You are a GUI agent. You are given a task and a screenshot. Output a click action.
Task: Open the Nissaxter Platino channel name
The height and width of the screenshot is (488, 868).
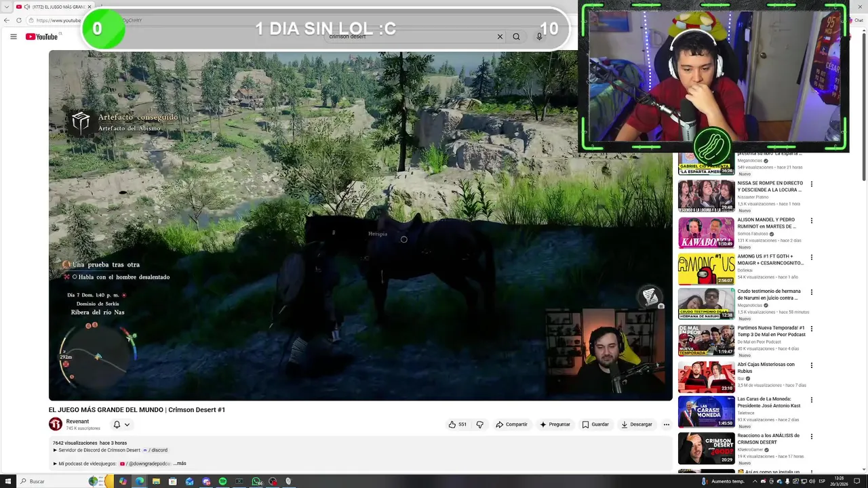click(x=753, y=197)
